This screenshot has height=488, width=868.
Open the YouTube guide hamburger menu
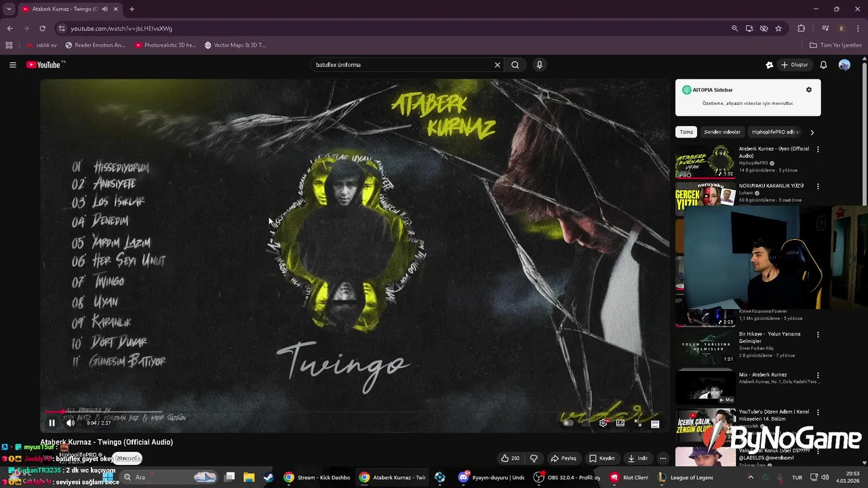(13, 65)
